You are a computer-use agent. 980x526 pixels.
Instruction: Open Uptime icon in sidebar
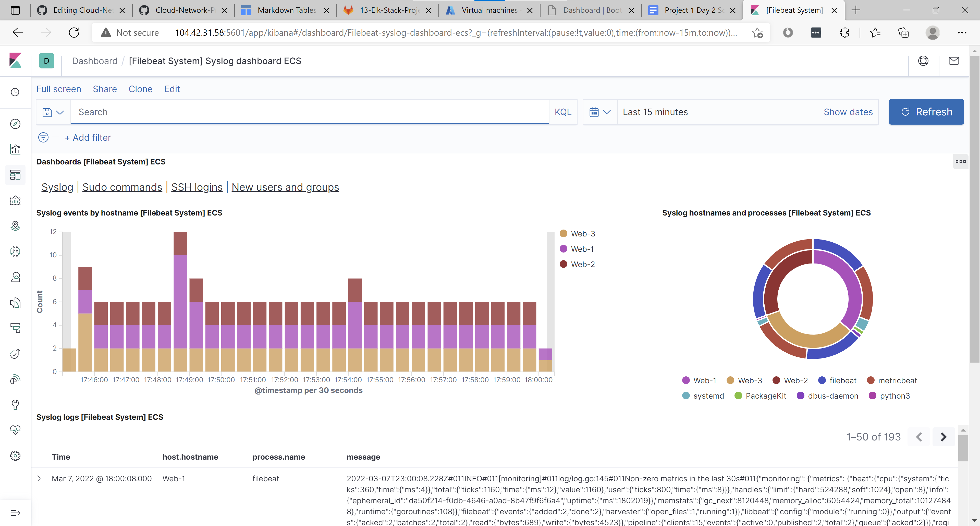pyautogui.click(x=15, y=354)
